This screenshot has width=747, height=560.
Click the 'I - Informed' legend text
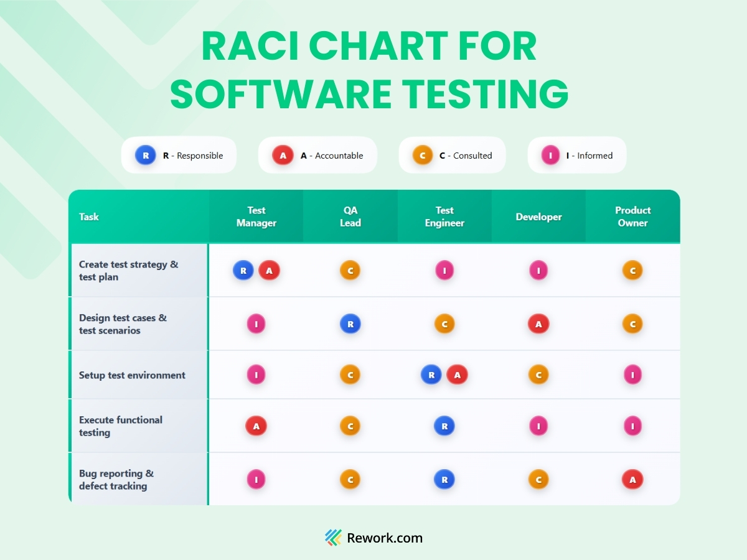pyautogui.click(x=590, y=156)
